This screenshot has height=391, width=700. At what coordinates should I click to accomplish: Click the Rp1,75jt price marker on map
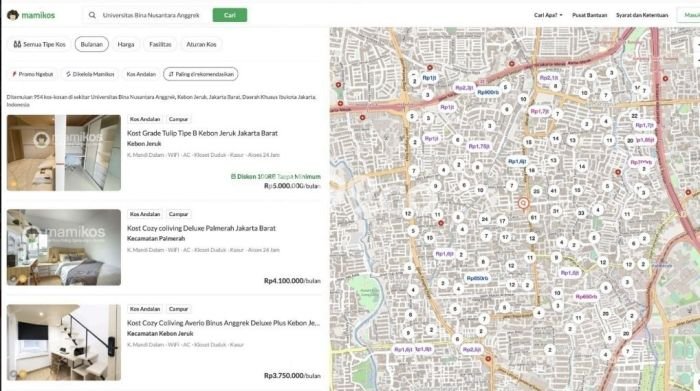tap(479, 146)
